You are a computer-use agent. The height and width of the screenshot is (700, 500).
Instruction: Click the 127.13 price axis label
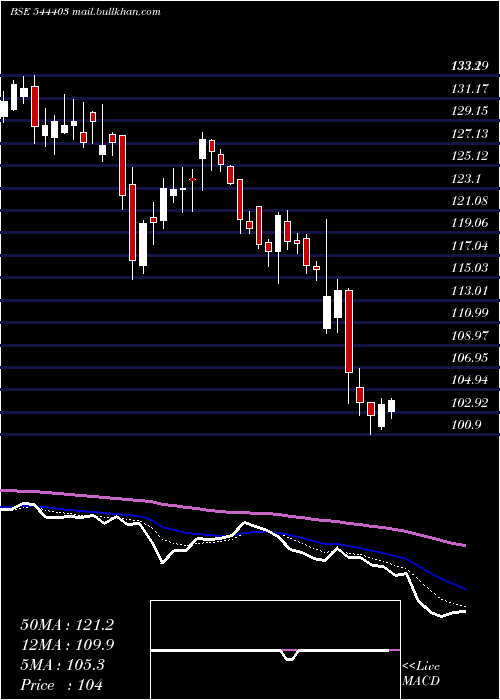coord(470,133)
